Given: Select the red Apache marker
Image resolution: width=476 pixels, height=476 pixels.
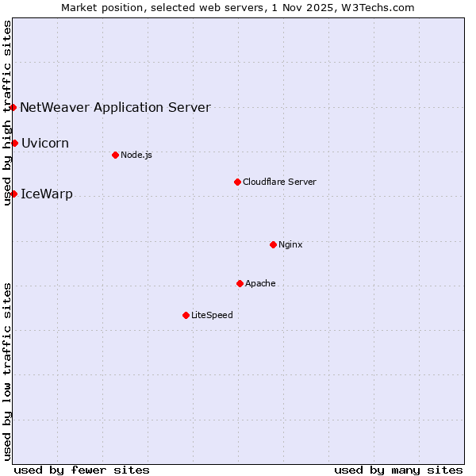Looking at the screenshot, I should [x=240, y=283].
